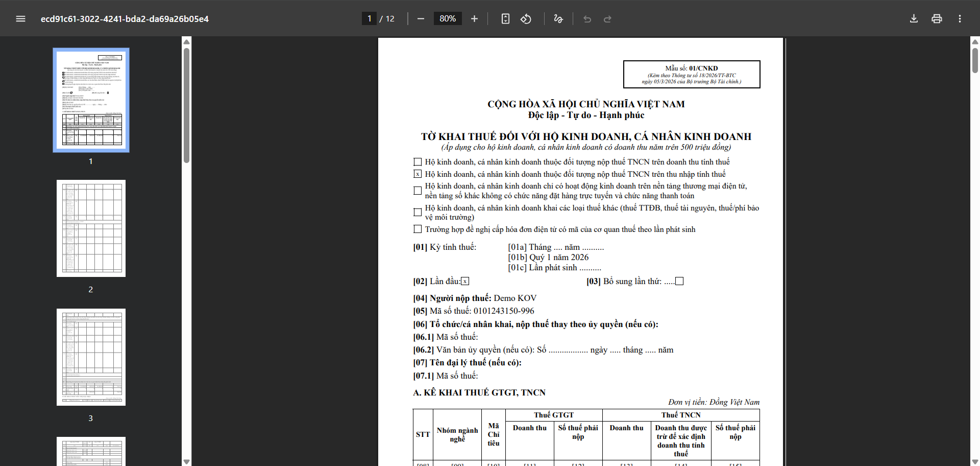Print the document
The height and width of the screenshot is (466, 980).
(x=937, y=19)
